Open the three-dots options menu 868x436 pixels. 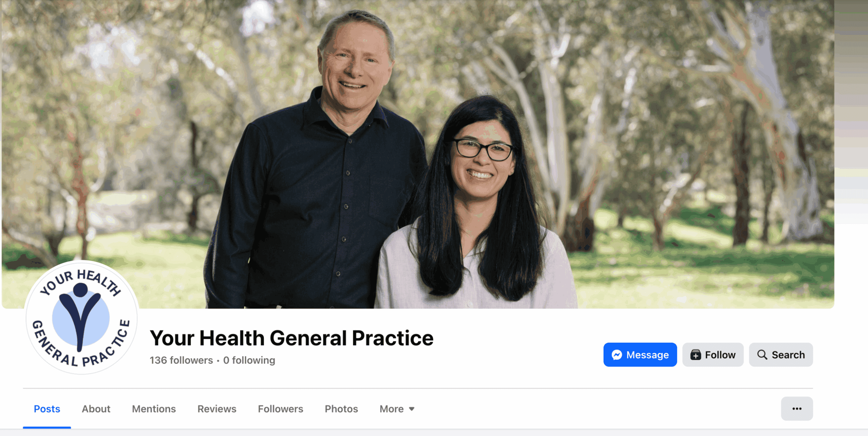pyautogui.click(x=797, y=408)
